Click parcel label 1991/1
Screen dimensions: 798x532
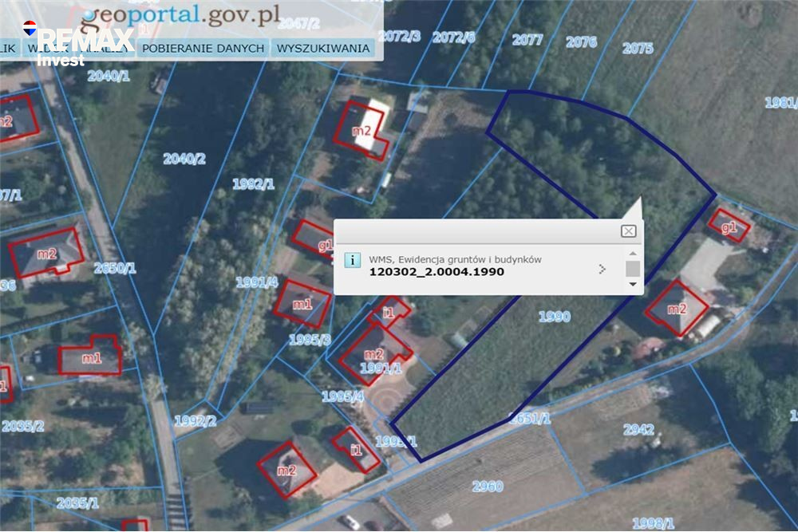[381, 367]
